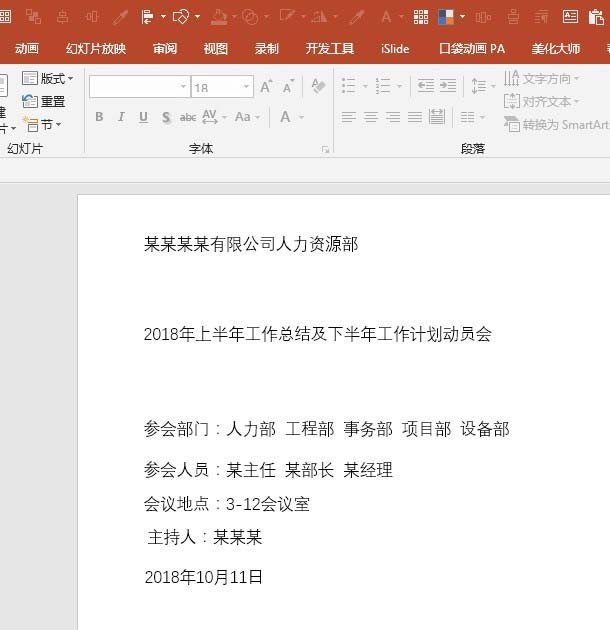Click 重置 reset slide button
The width and height of the screenshot is (610, 630).
43,101
